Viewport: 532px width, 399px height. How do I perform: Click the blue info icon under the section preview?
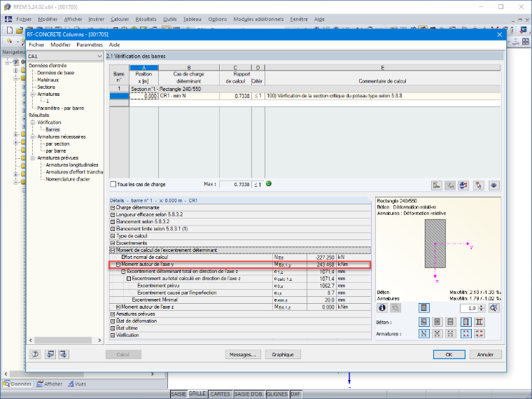click(382, 308)
